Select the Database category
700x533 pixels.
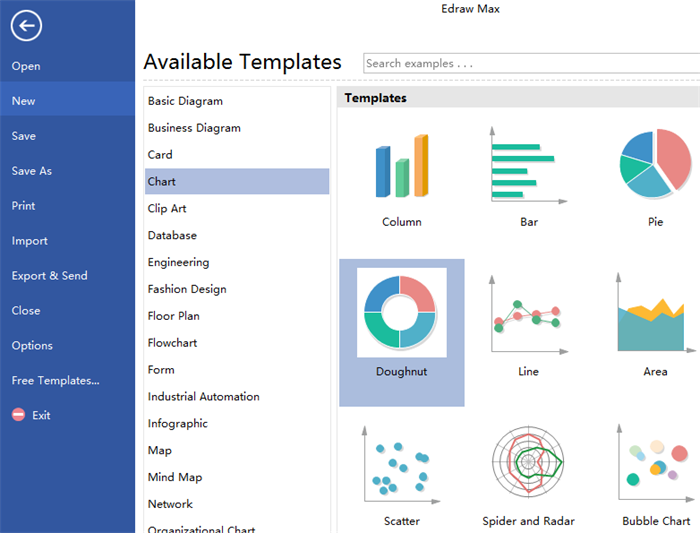pos(237,235)
